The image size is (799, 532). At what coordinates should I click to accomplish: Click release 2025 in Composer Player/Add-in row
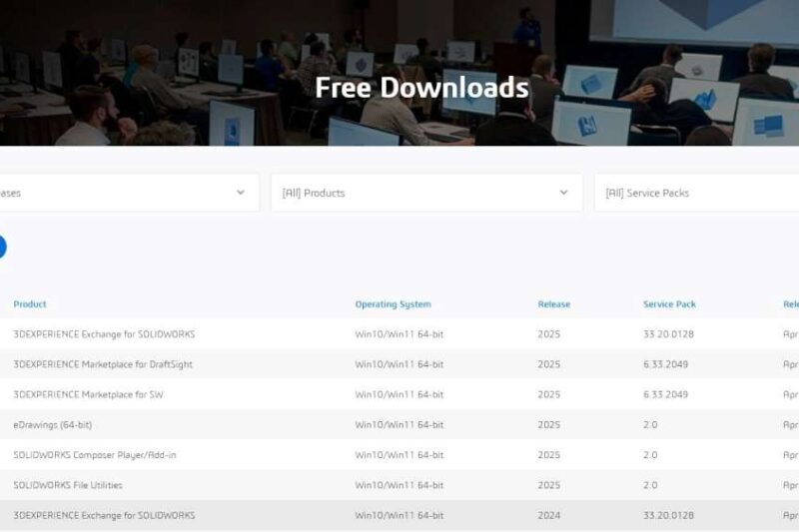pos(548,454)
